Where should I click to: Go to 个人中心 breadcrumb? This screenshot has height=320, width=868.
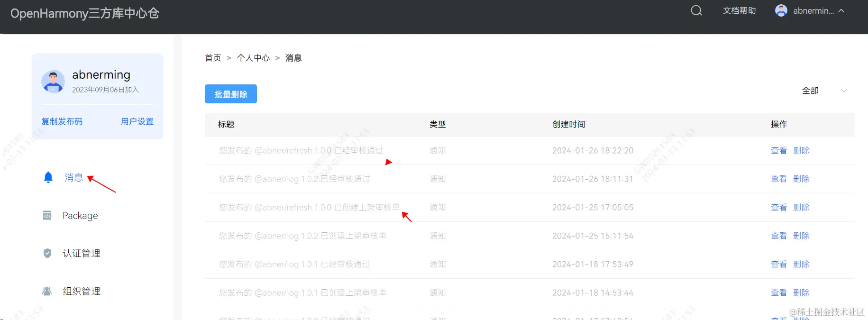(x=253, y=58)
